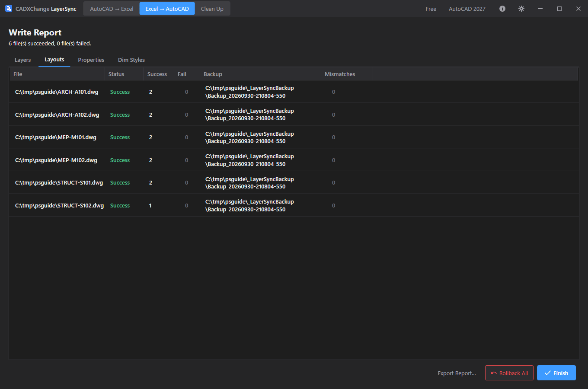Toggle the light/dark theme sun icon
The image size is (588, 389).
click(521, 9)
